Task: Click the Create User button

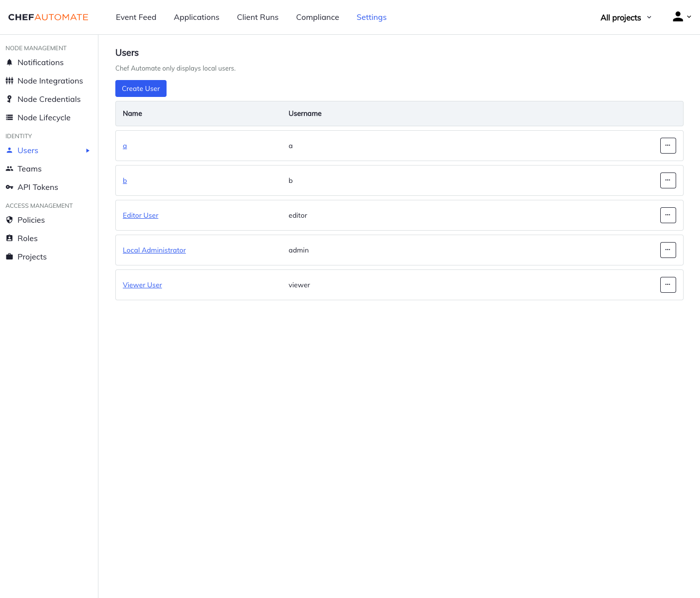Action: pyautogui.click(x=141, y=88)
